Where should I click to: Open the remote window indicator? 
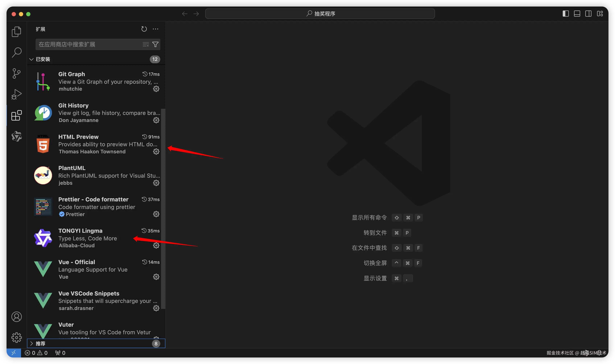pos(14,353)
